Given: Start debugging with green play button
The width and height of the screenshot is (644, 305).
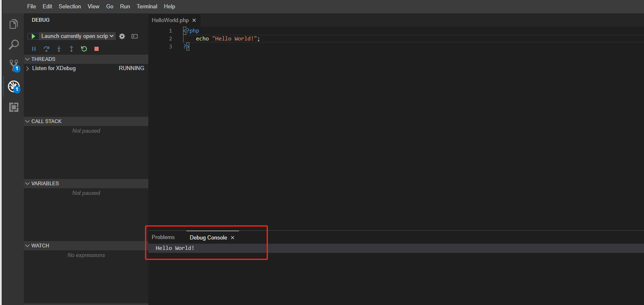Looking at the screenshot, I should tap(33, 36).
